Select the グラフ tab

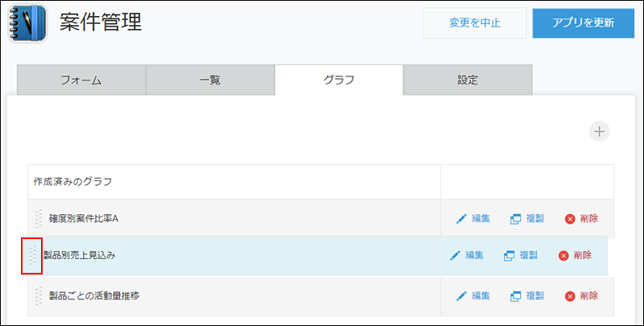pyautogui.click(x=338, y=80)
